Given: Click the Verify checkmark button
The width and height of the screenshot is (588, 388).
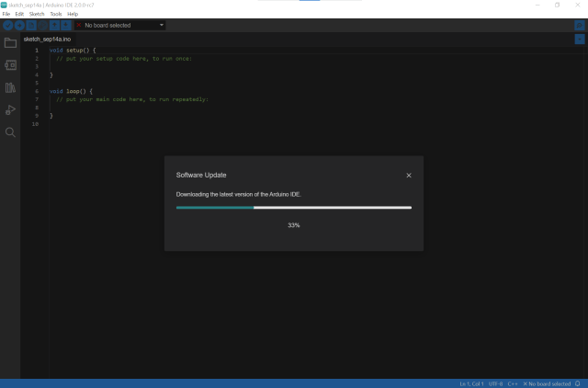Looking at the screenshot, I should [x=8, y=25].
